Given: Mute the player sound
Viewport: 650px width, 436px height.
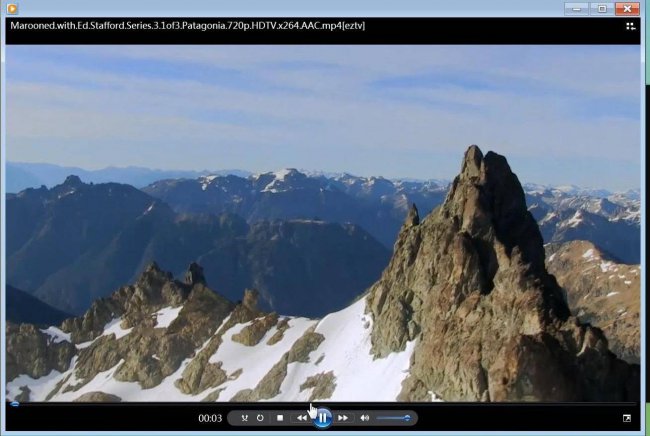Looking at the screenshot, I should point(365,418).
